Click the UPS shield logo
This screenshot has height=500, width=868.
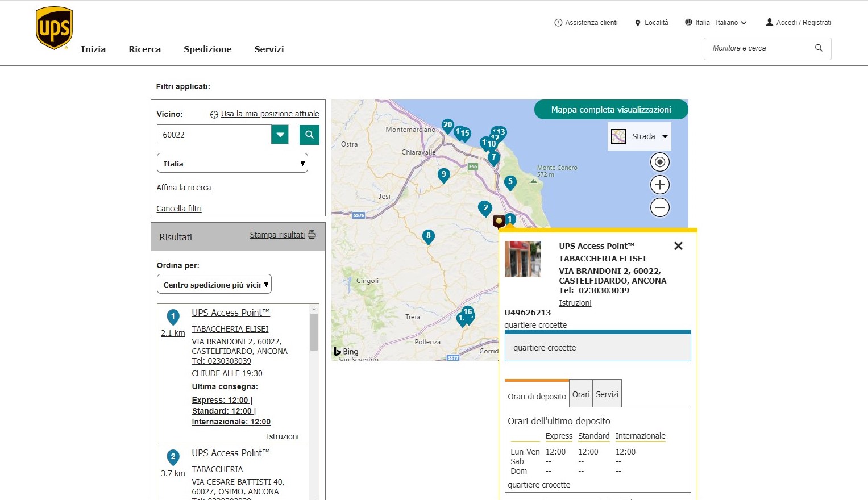pyautogui.click(x=54, y=28)
